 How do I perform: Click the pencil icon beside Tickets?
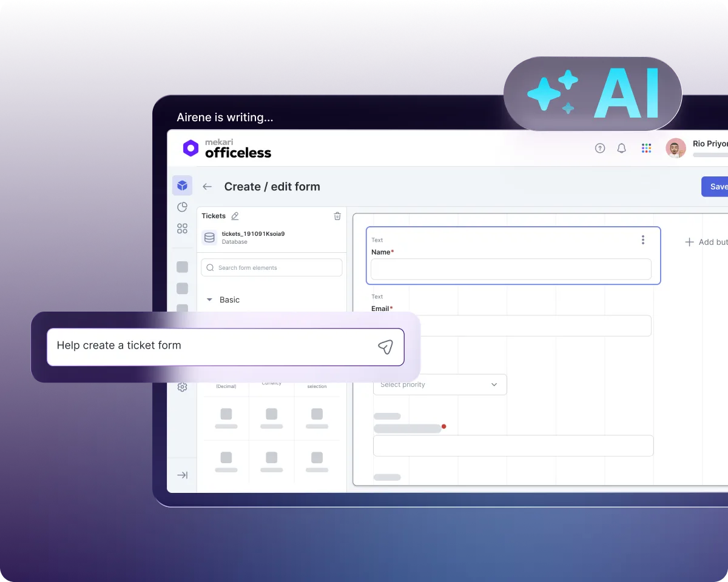pos(235,216)
